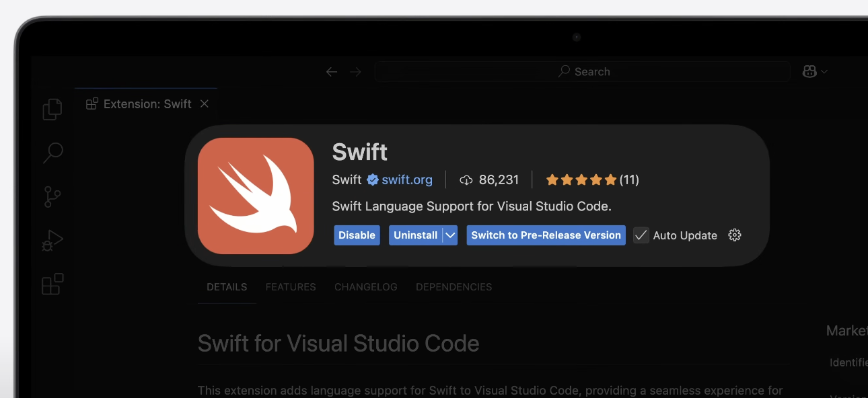The image size is (868, 398).
Task: Expand the Copilot chevron dropdown
Action: pyautogui.click(x=824, y=71)
